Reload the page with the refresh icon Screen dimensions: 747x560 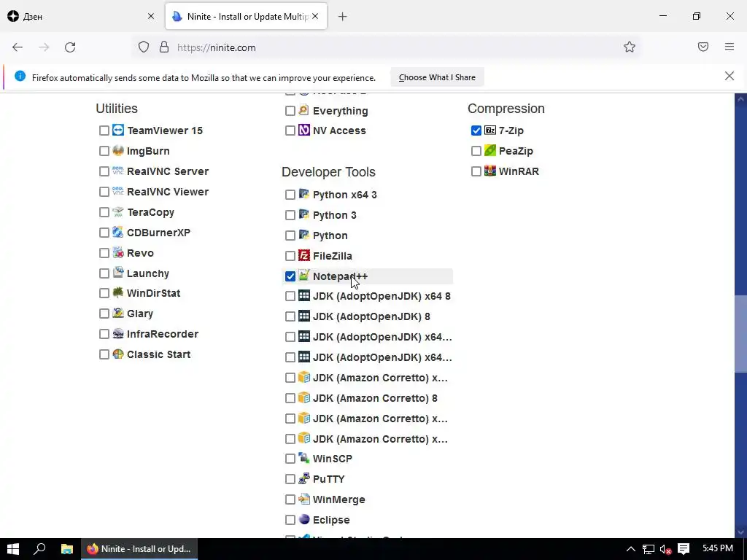[x=70, y=47]
